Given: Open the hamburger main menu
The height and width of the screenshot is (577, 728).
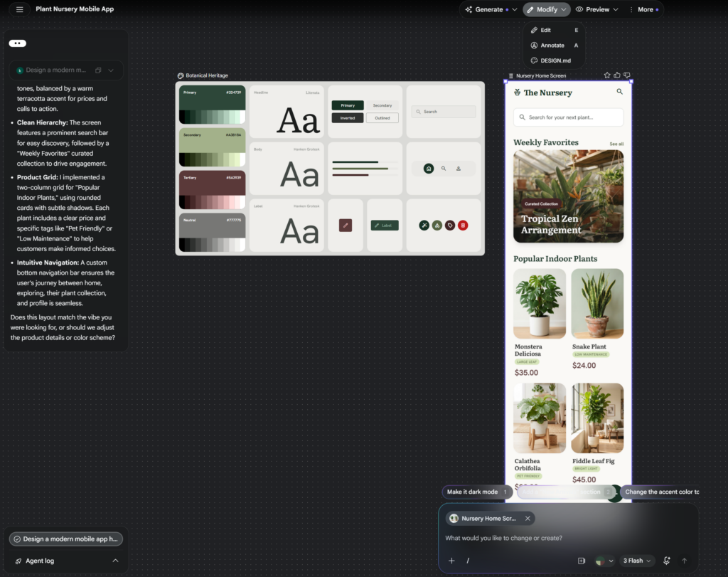Looking at the screenshot, I should pyautogui.click(x=19, y=9).
